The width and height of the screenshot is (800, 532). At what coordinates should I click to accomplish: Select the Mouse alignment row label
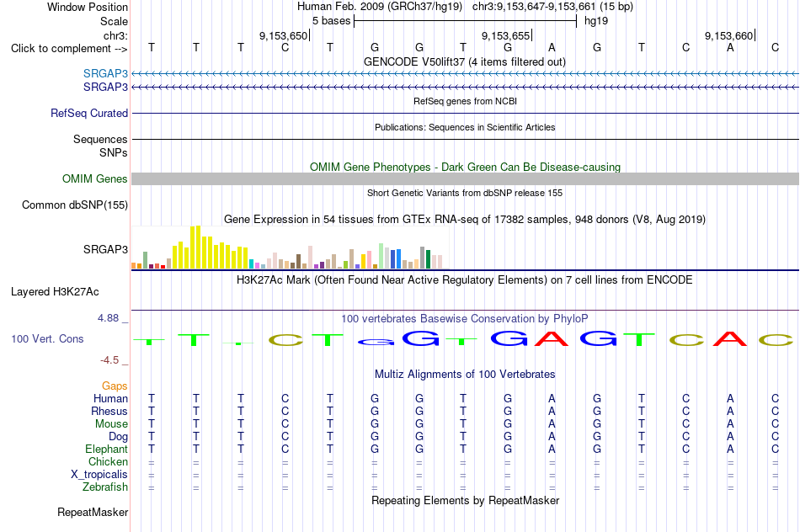coord(111,424)
